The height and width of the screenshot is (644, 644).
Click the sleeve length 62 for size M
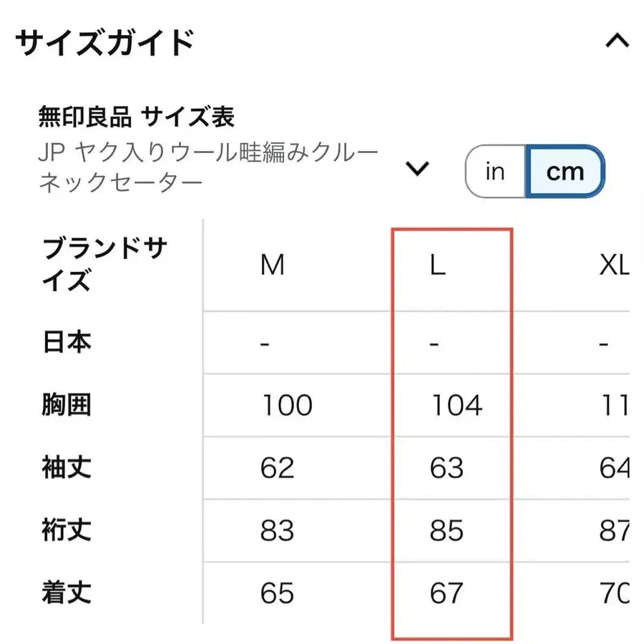coord(279,467)
